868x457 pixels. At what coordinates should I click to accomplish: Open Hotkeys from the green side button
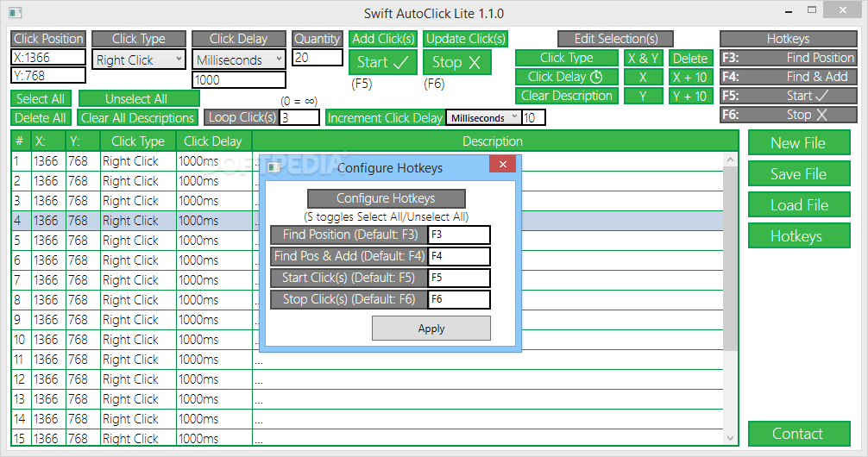tap(799, 235)
